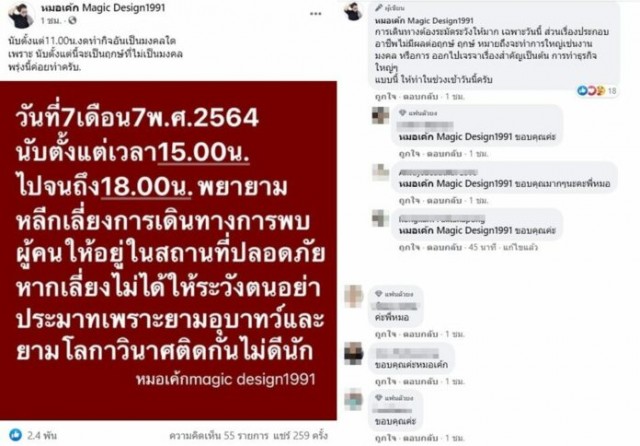Click the author avatar beside top comment
This screenshot has height=446, width=640.
pos(353,11)
